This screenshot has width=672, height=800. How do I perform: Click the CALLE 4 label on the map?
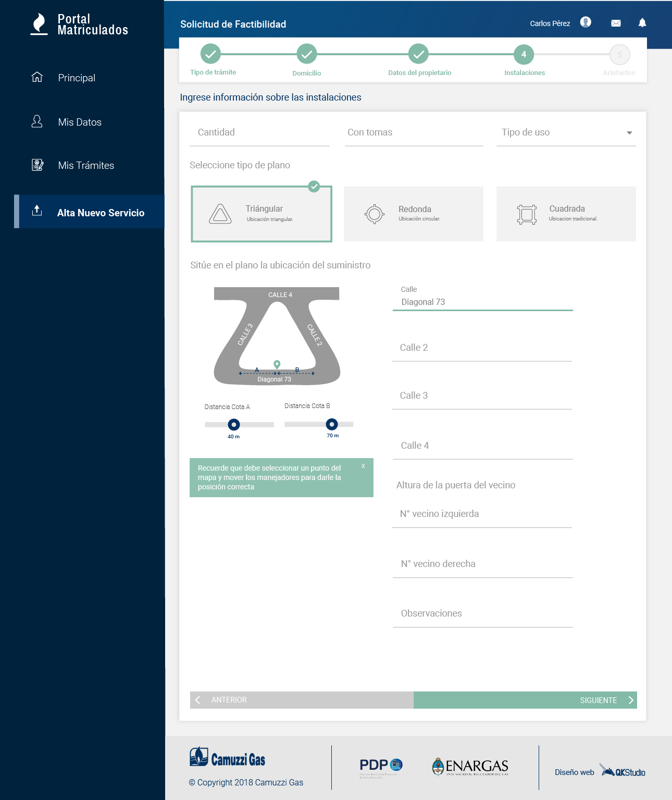280,295
